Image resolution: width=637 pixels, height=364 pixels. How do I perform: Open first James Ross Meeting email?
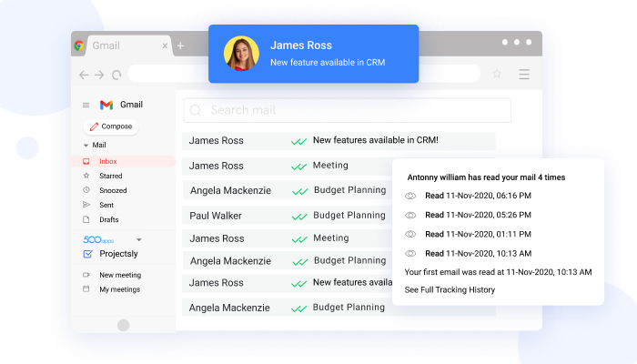coord(287,167)
